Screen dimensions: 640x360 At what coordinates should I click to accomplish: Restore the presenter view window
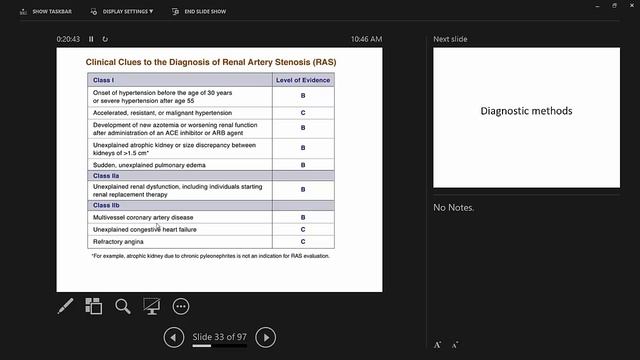click(614, 6)
